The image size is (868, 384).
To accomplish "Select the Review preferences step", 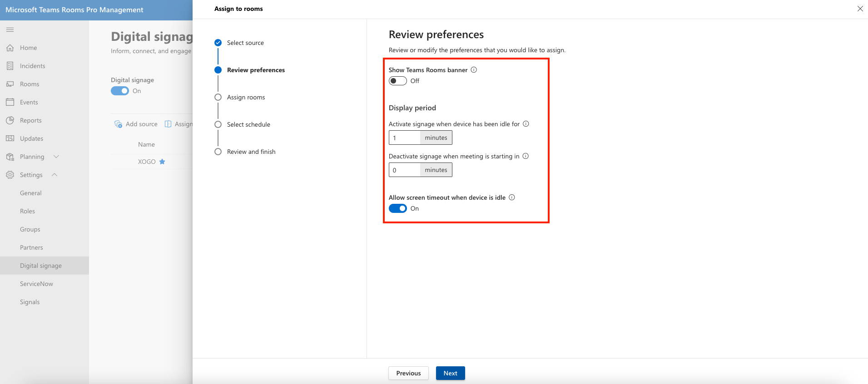I will (x=256, y=70).
